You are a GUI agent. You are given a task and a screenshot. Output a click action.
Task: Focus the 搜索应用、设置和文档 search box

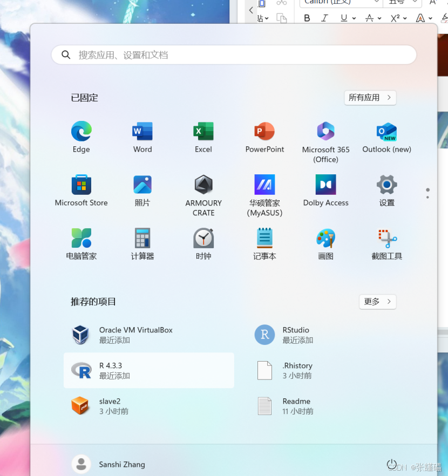click(x=234, y=55)
